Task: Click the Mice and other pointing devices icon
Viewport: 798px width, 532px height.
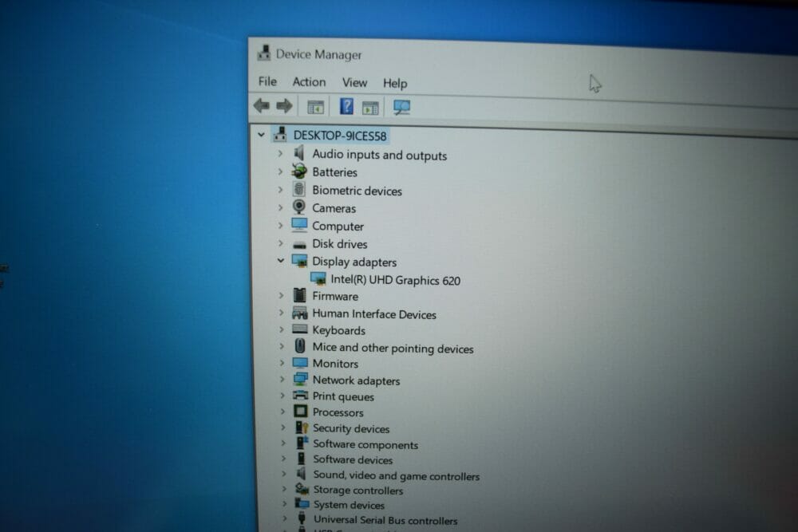Action: point(300,346)
